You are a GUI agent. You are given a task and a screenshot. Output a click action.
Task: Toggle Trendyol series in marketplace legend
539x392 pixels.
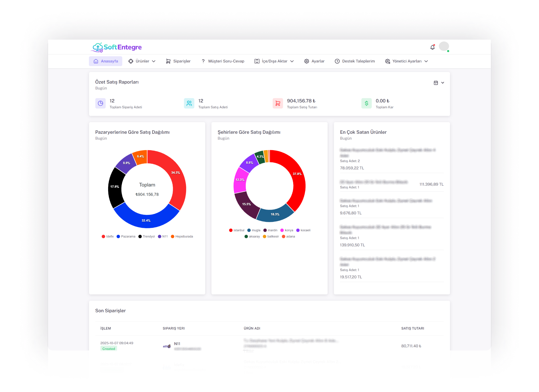click(x=146, y=237)
